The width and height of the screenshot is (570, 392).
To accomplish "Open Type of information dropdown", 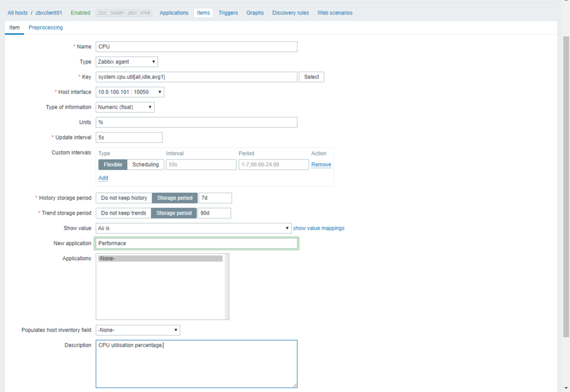I will [125, 107].
